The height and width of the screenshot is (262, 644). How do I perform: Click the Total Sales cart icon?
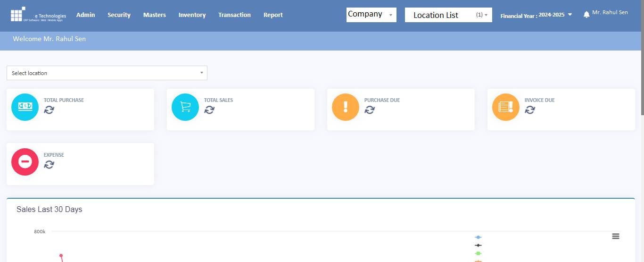coord(185,107)
